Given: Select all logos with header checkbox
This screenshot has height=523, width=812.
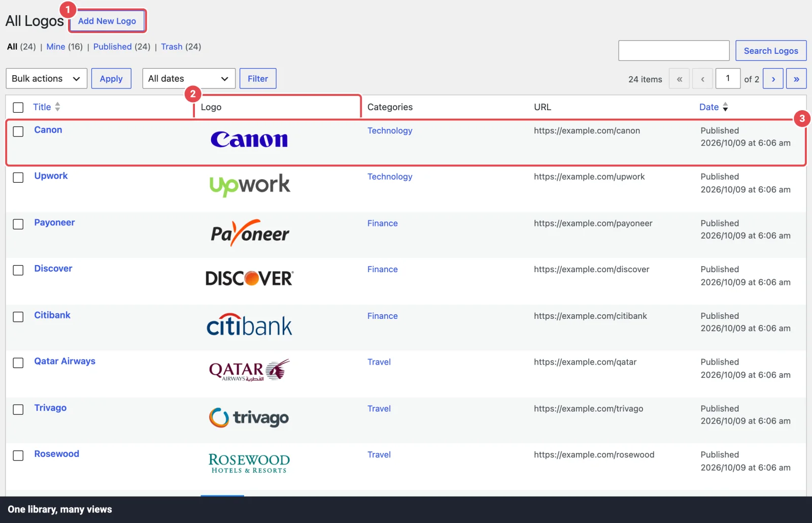Looking at the screenshot, I should tap(18, 108).
